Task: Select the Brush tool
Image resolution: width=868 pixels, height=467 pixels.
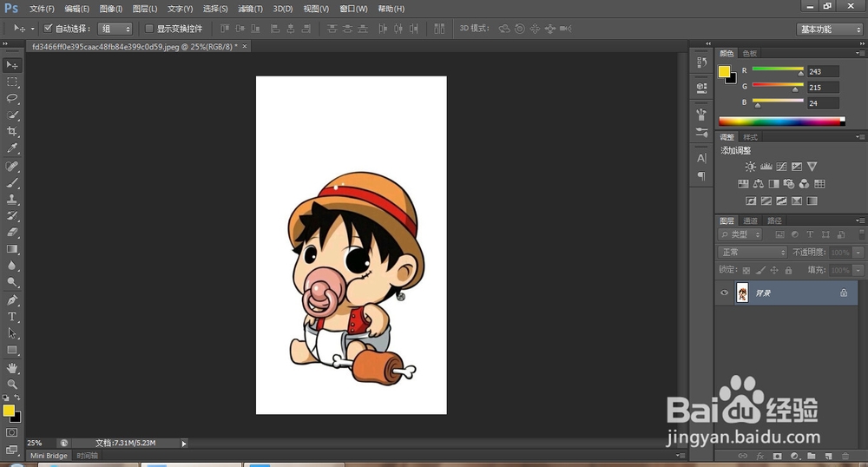Action: (11, 183)
